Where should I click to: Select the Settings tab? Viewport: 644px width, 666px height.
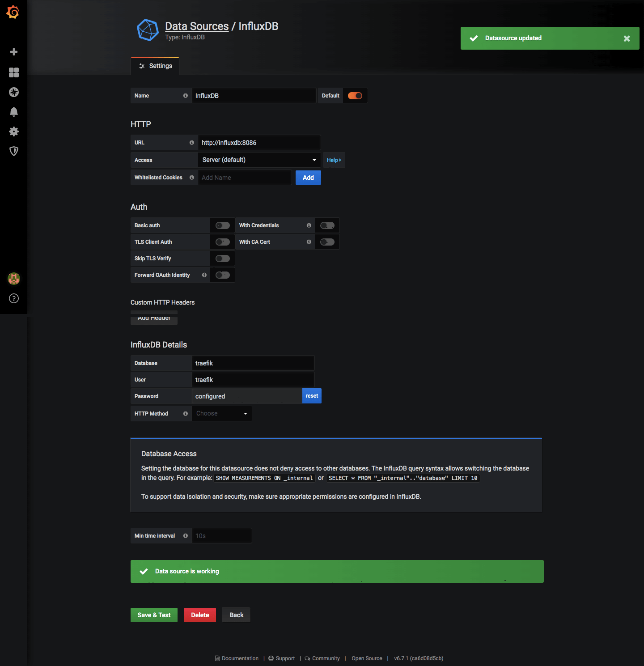155,66
